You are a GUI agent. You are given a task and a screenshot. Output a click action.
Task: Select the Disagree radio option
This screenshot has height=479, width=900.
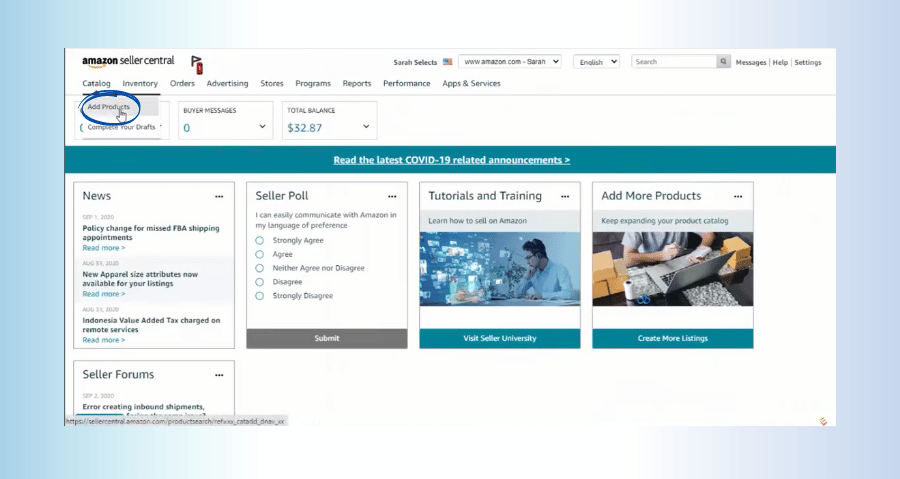coord(259,282)
